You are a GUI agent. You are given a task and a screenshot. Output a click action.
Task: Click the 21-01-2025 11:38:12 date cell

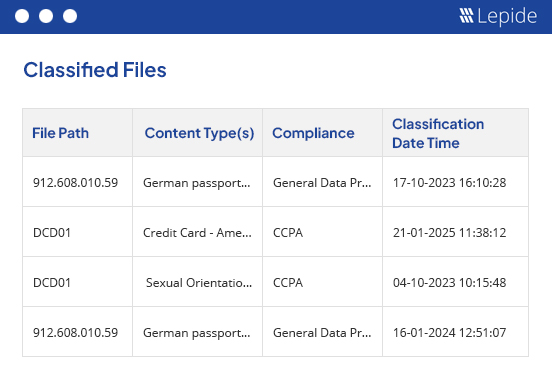click(x=450, y=232)
